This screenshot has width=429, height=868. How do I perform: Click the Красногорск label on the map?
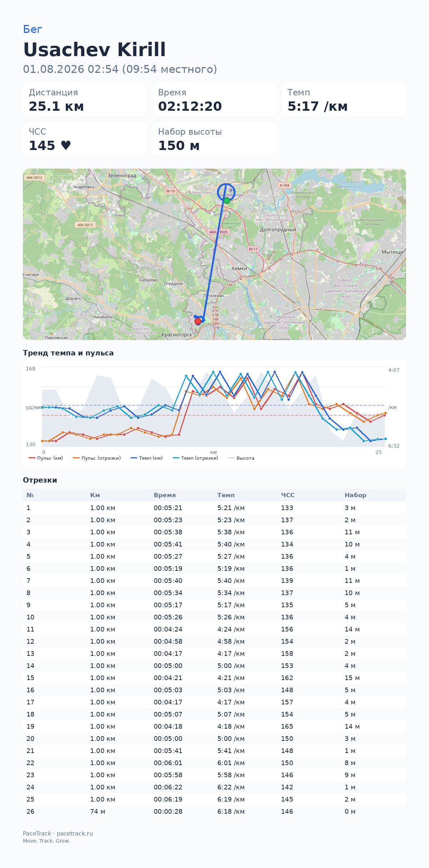177,335
